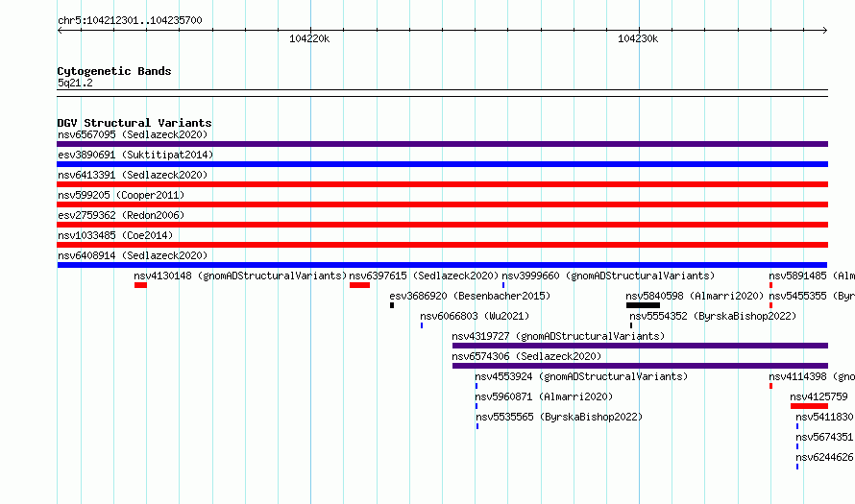Select the nsv5411830 variant label
This screenshot has width=855, height=504.
click(824, 417)
